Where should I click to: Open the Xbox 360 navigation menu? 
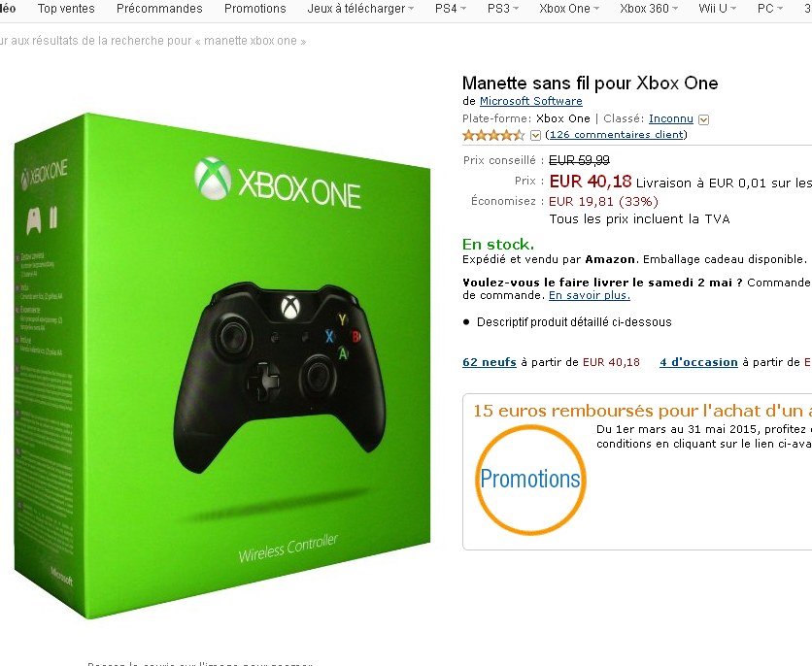tap(649, 9)
